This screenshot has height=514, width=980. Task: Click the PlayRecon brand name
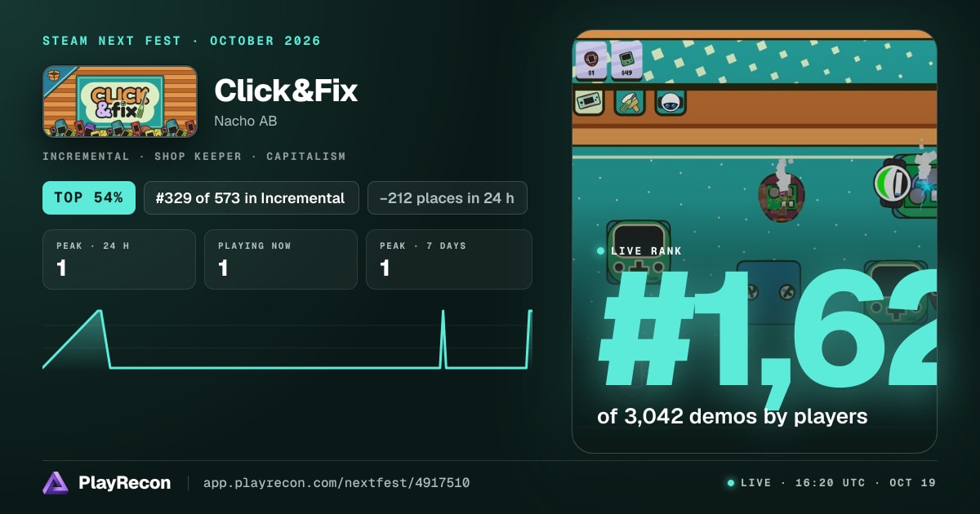pyautogui.click(x=124, y=483)
